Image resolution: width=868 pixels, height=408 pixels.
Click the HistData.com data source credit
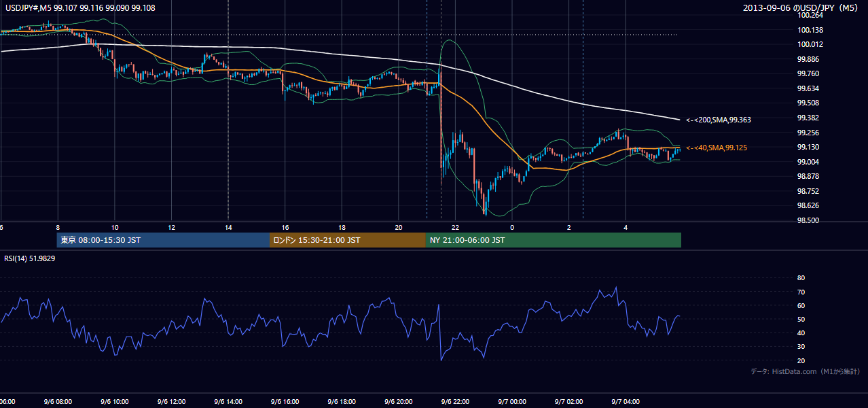point(806,371)
